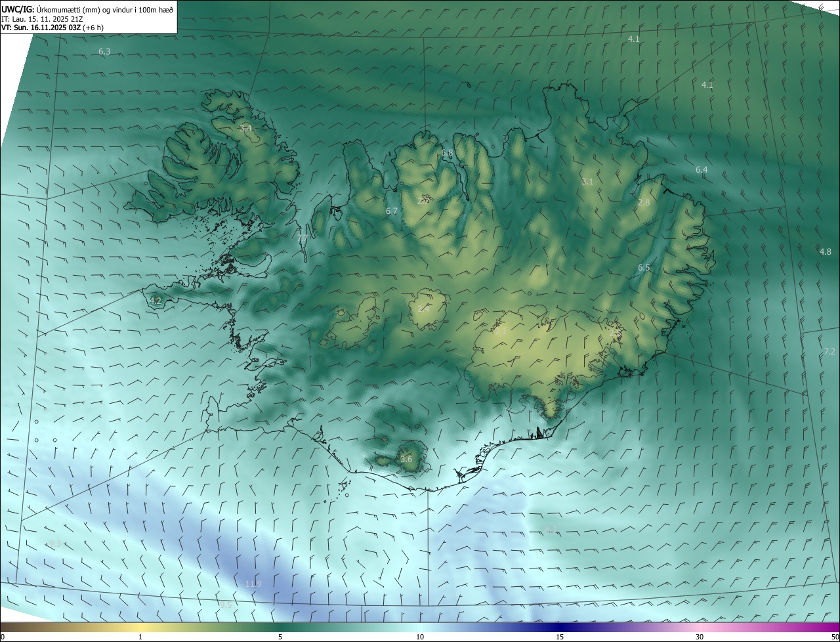Viewport: 840px width, 642px height.
Task: Click the 15 tick on the color scale
Action: pyautogui.click(x=560, y=637)
